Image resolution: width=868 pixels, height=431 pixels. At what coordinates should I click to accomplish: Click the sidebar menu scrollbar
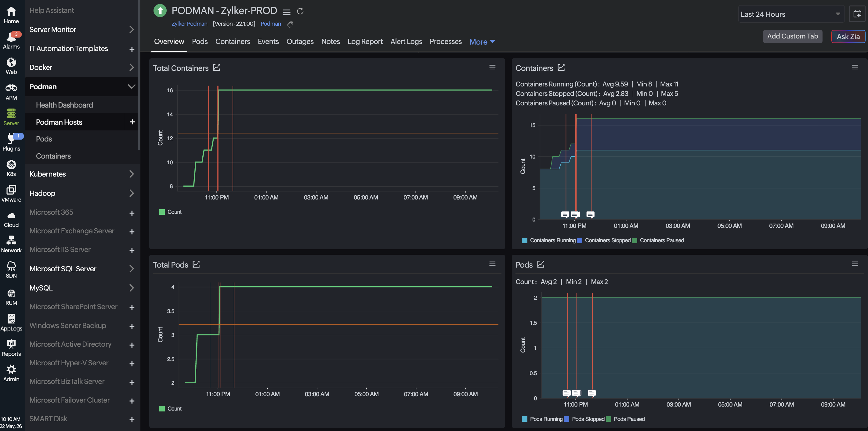[139, 74]
